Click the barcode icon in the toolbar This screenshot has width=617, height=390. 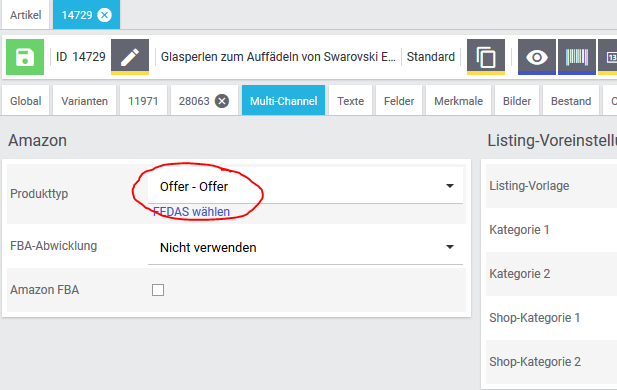point(577,57)
